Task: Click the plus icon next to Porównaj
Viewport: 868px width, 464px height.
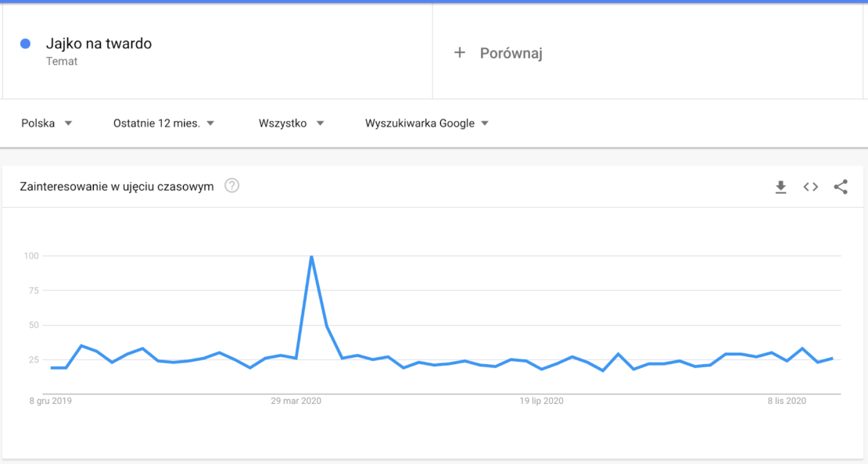Action: pos(458,52)
